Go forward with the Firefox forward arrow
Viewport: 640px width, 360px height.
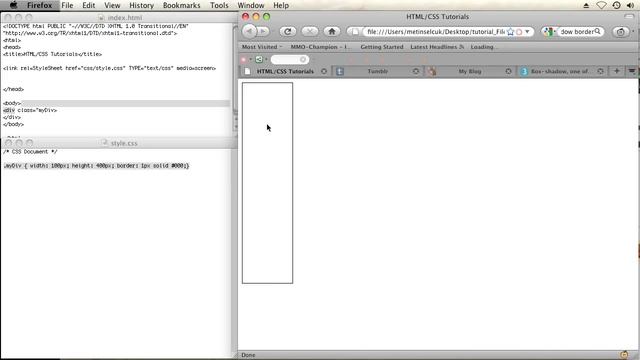(264, 31)
